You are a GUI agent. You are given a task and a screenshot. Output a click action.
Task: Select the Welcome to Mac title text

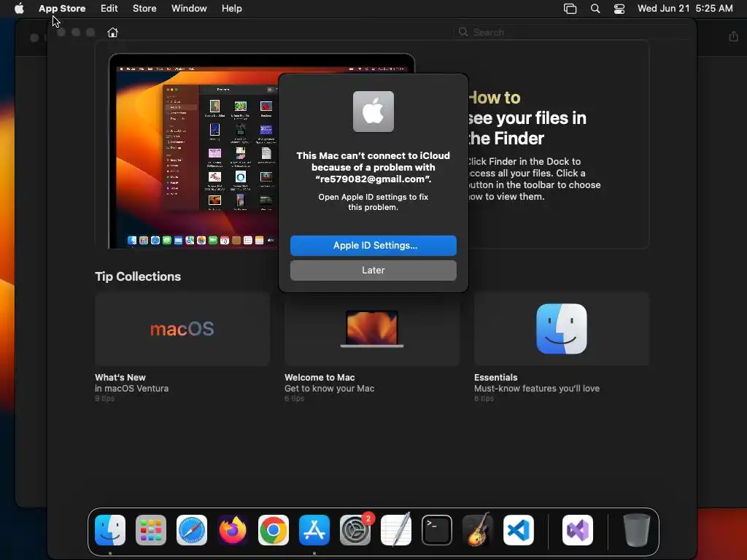point(320,377)
